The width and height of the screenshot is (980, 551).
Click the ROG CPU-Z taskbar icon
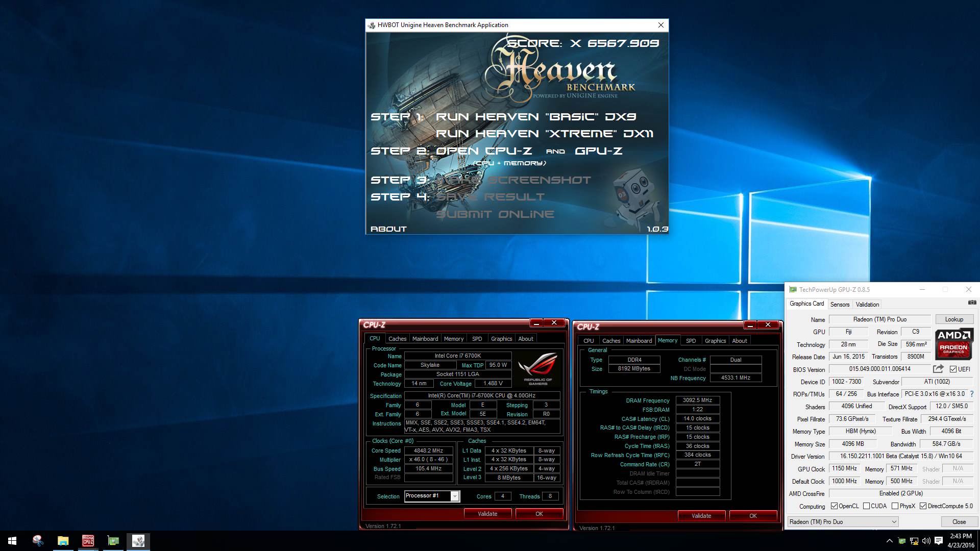88,541
